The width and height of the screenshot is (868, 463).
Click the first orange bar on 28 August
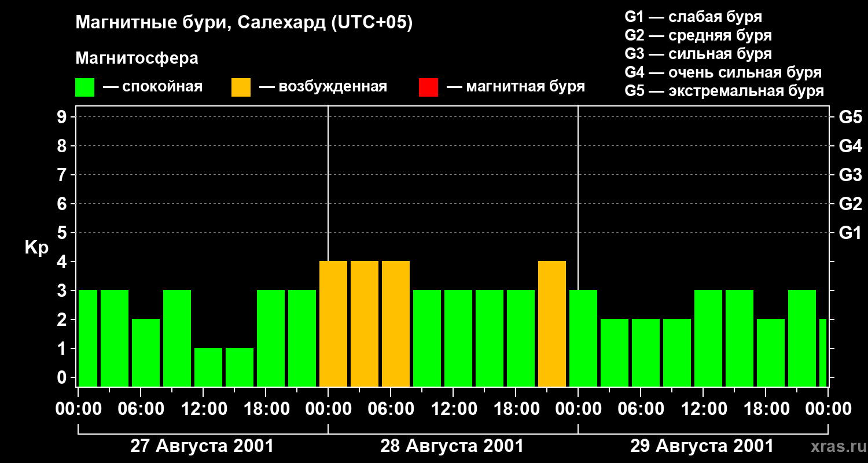(333, 324)
